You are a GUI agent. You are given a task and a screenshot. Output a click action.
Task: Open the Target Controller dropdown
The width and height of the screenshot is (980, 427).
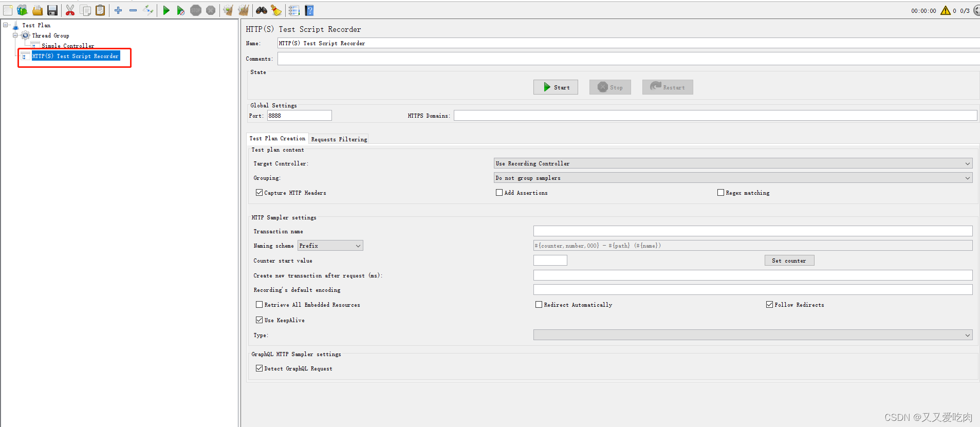(x=733, y=163)
